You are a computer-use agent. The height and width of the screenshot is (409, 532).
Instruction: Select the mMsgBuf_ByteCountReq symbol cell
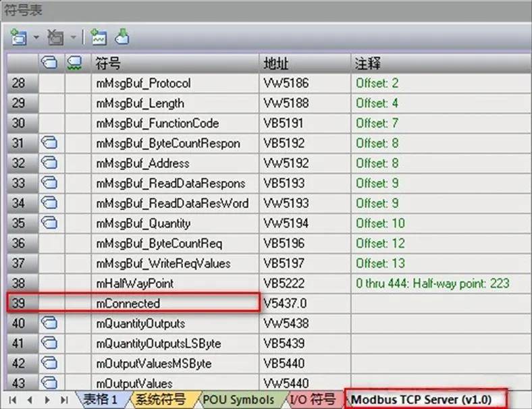click(x=175, y=243)
